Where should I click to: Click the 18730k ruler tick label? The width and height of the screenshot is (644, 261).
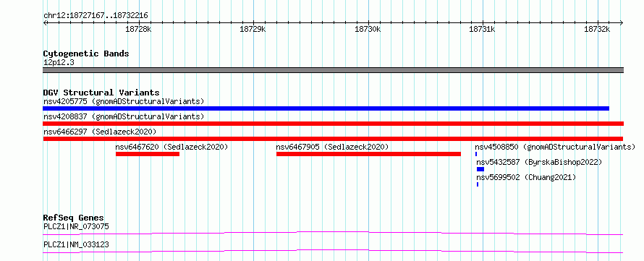368,29
